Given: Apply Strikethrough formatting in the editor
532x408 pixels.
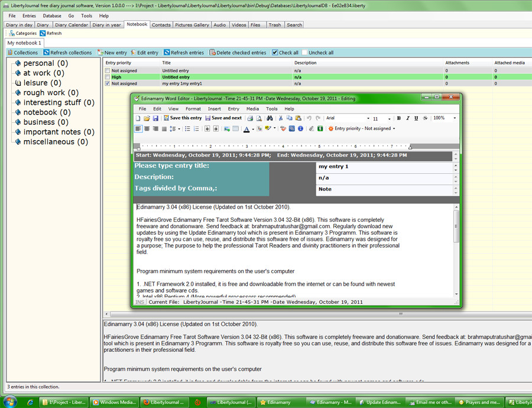Looking at the screenshot, I should [x=425, y=118].
